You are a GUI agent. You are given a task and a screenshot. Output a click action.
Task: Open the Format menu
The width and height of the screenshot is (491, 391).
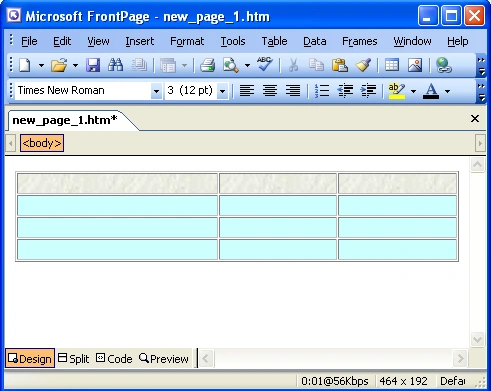click(x=187, y=41)
